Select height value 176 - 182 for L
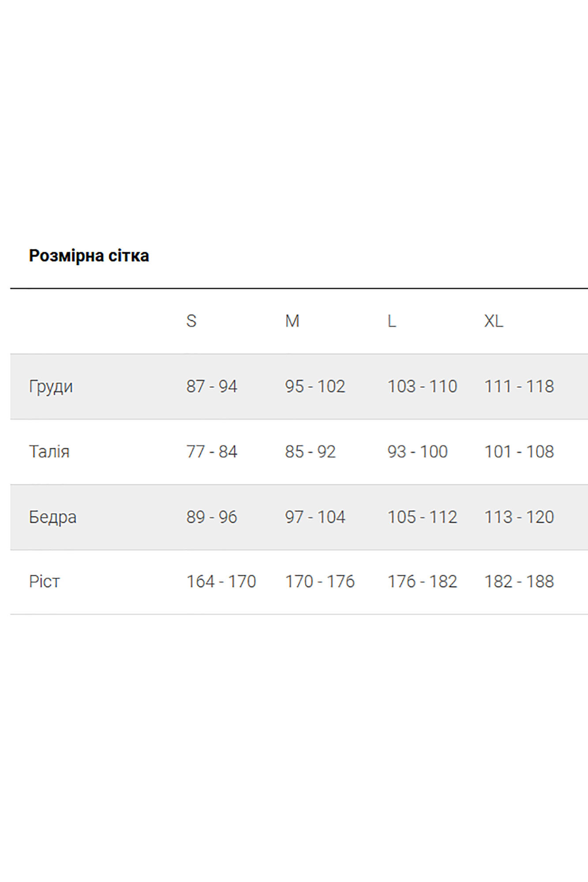This screenshot has width=588, height=882. click(422, 582)
